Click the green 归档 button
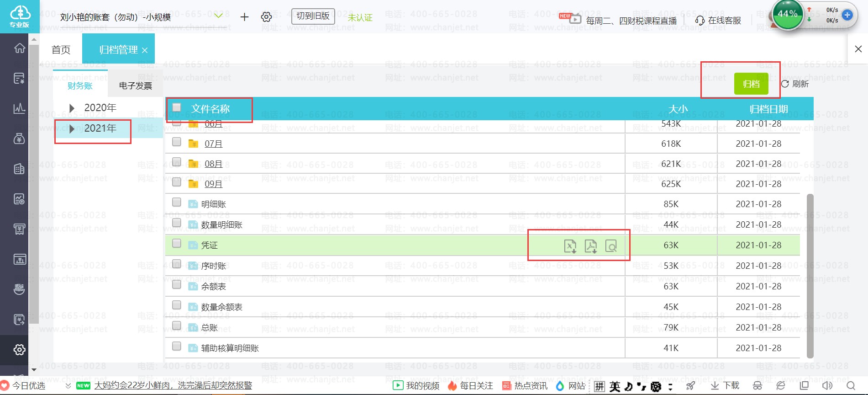The height and width of the screenshot is (395, 868). pos(751,84)
